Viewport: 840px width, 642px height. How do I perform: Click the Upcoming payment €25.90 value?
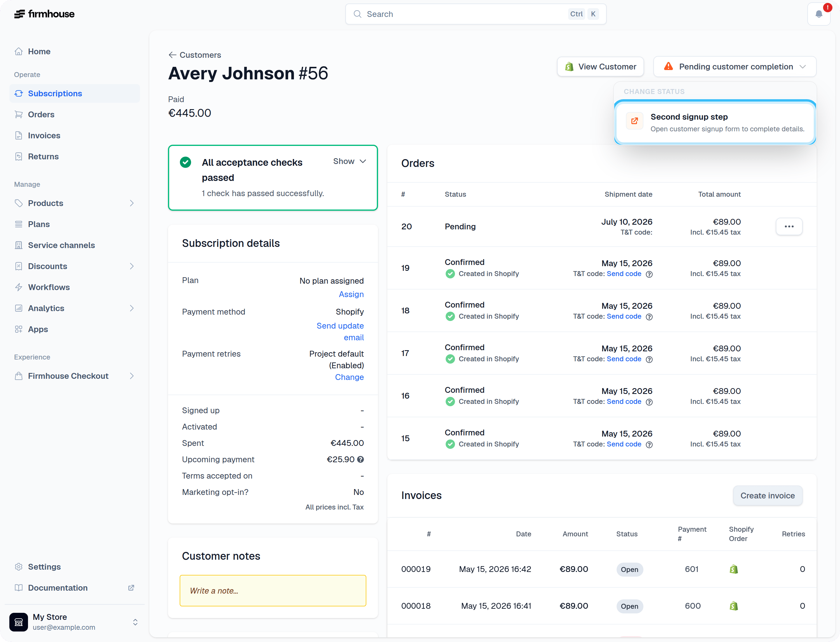[340, 459]
